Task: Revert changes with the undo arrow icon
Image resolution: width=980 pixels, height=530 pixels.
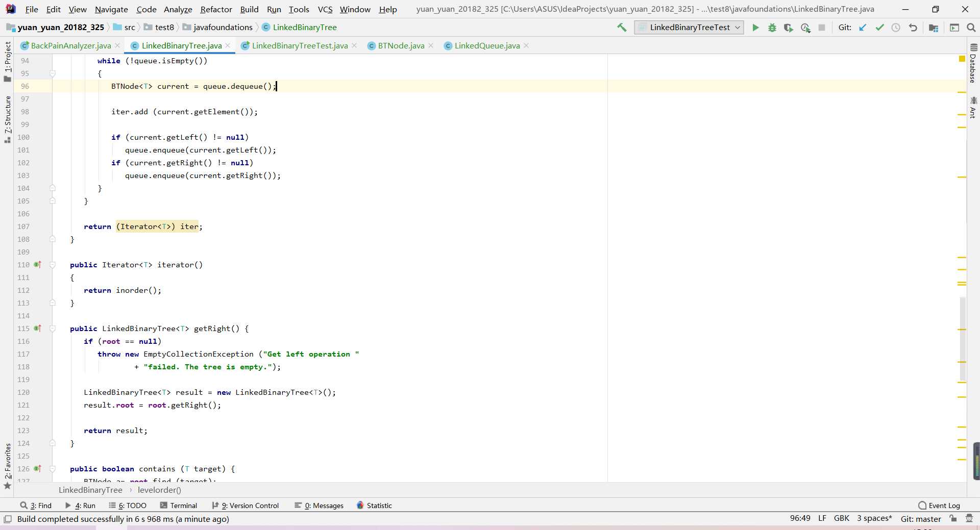Action: (913, 28)
